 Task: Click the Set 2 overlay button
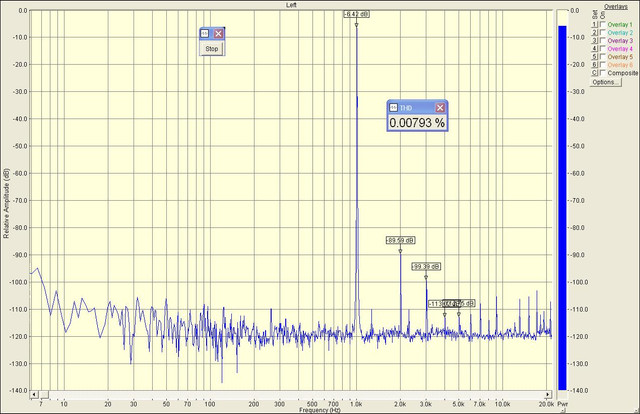pyautogui.click(x=595, y=32)
